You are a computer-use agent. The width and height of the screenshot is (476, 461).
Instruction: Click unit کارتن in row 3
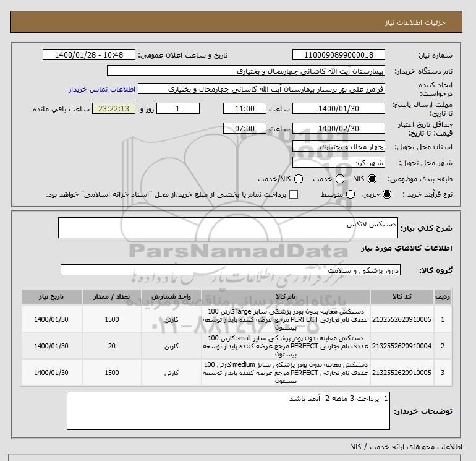tap(171, 373)
